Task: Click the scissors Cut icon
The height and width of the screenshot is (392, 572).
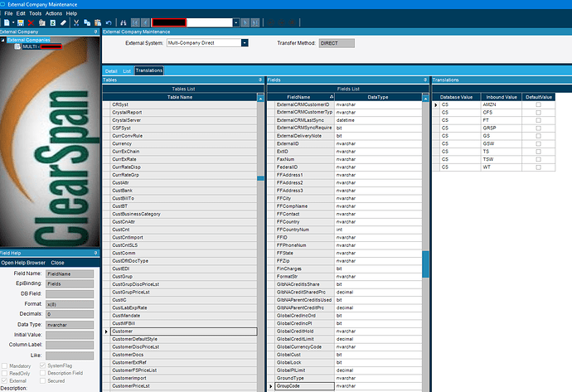Action: click(x=76, y=22)
